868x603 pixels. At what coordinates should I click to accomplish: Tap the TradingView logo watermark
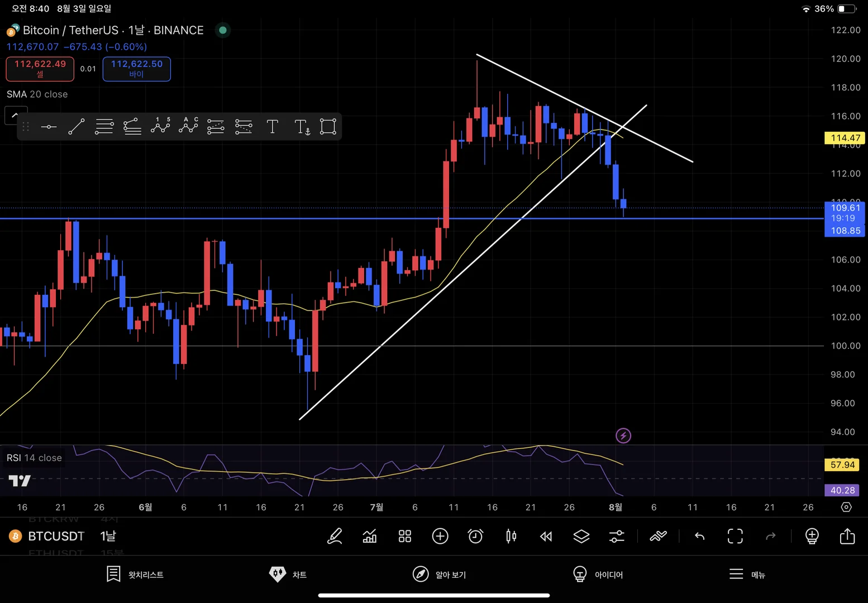(x=20, y=481)
